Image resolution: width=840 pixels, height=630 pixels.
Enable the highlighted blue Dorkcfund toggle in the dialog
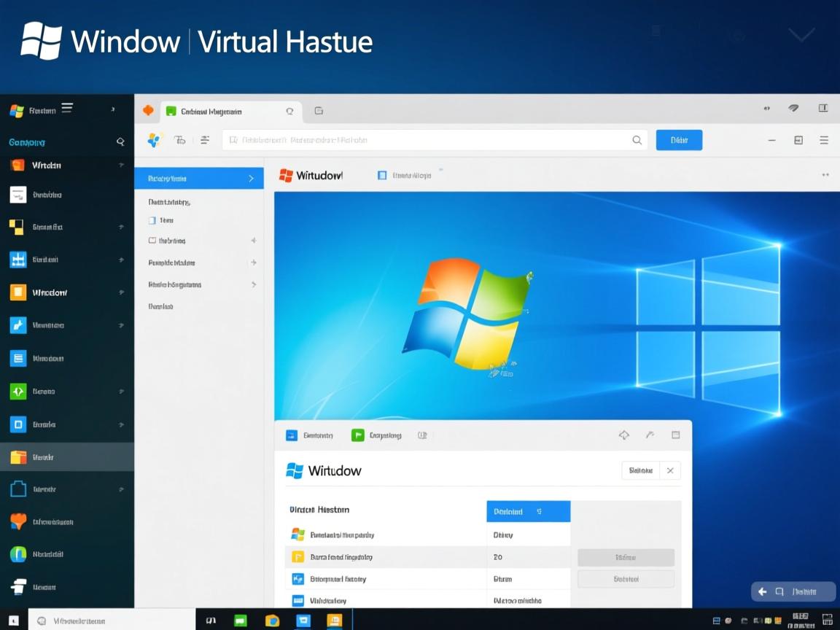528,511
